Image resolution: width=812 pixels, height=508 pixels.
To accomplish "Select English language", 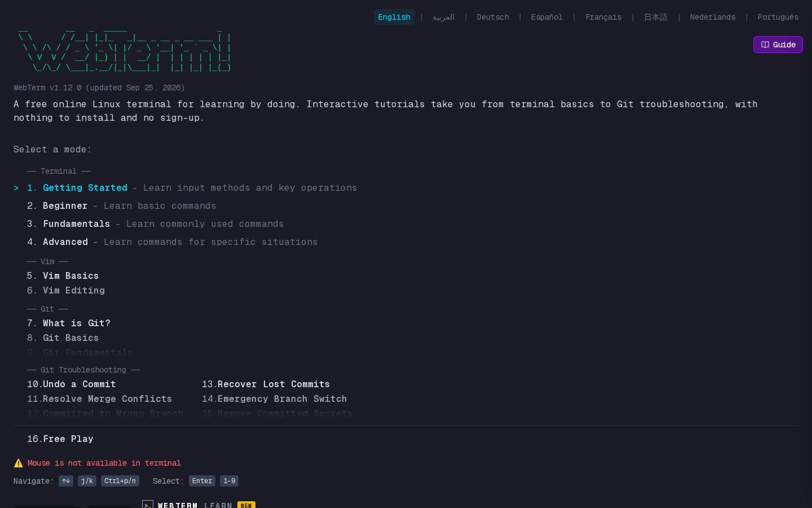I will [394, 17].
